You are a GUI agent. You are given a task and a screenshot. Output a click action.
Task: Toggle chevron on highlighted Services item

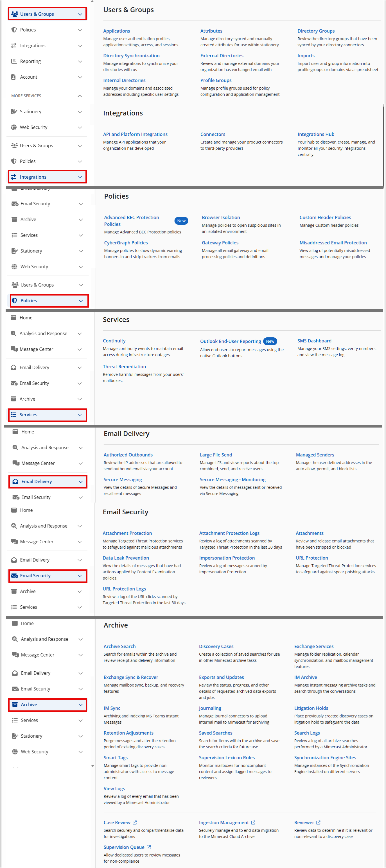pyautogui.click(x=80, y=415)
